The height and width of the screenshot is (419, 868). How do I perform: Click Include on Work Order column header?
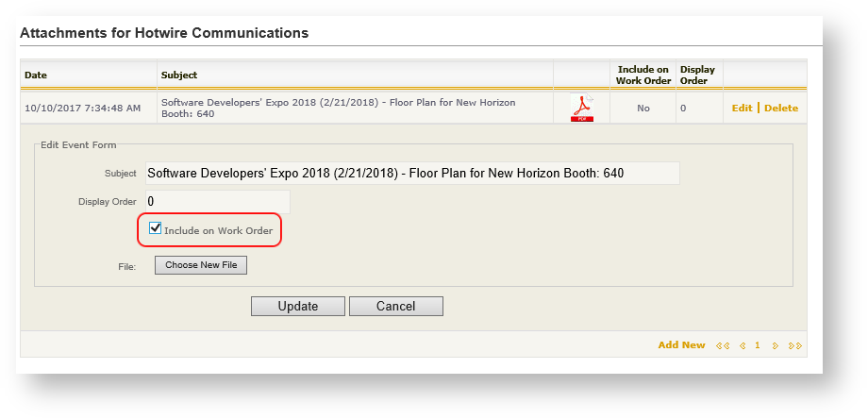pyautogui.click(x=643, y=75)
